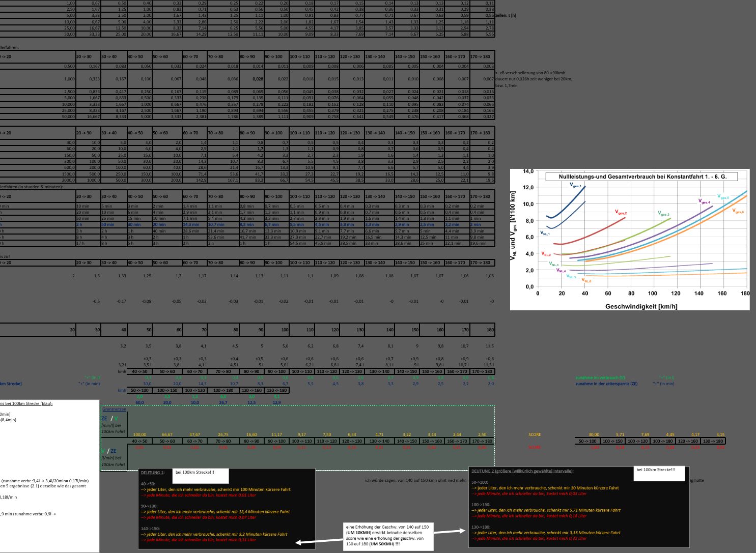Select the bold 0,028 cell
The width and height of the screenshot is (756, 553).
[258, 79]
